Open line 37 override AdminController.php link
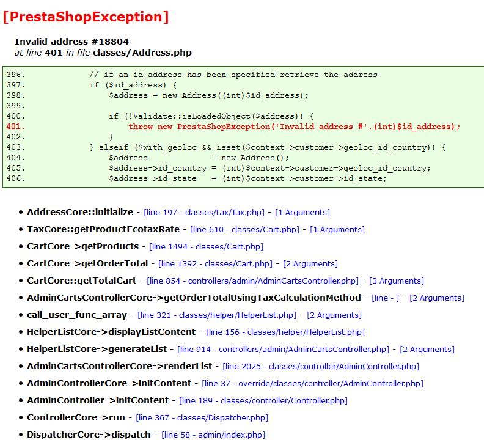Viewport: 484px width, 448px height. click(x=312, y=383)
